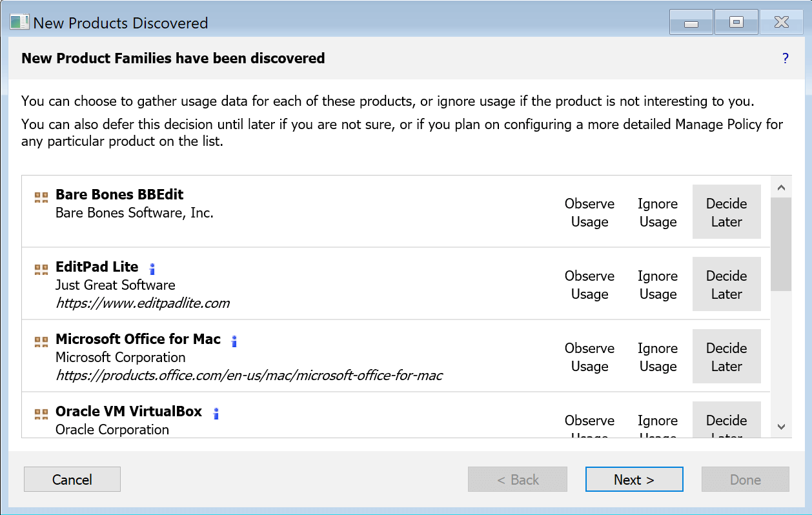Image resolution: width=812 pixels, height=515 pixels.
Task: Click the Microsoft Office for Mac product icon
Action: click(x=41, y=341)
